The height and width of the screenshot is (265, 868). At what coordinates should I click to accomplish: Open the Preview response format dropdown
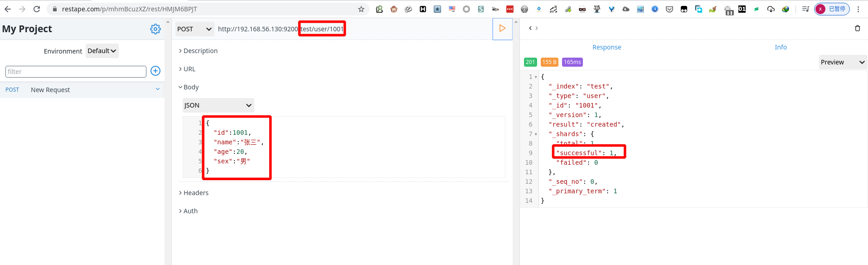pos(843,62)
